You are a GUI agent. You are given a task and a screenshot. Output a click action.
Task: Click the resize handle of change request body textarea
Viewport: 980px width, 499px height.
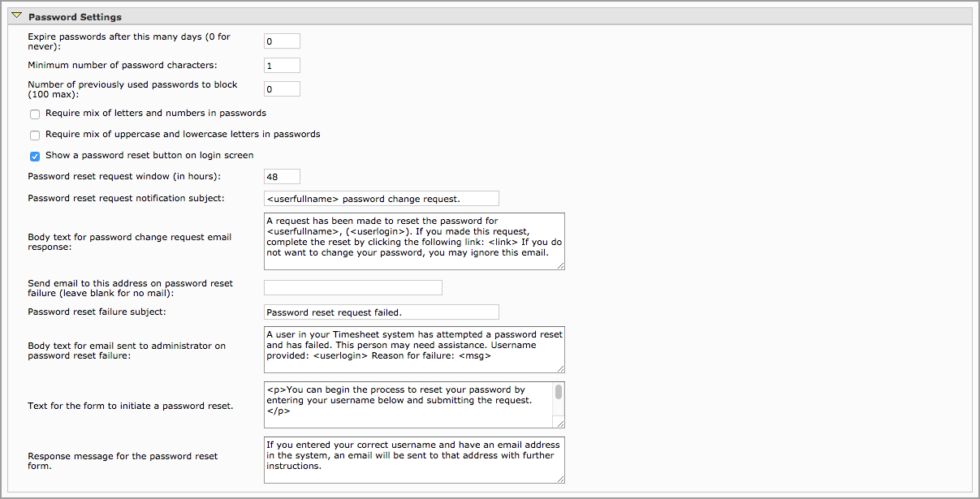tap(559, 265)
